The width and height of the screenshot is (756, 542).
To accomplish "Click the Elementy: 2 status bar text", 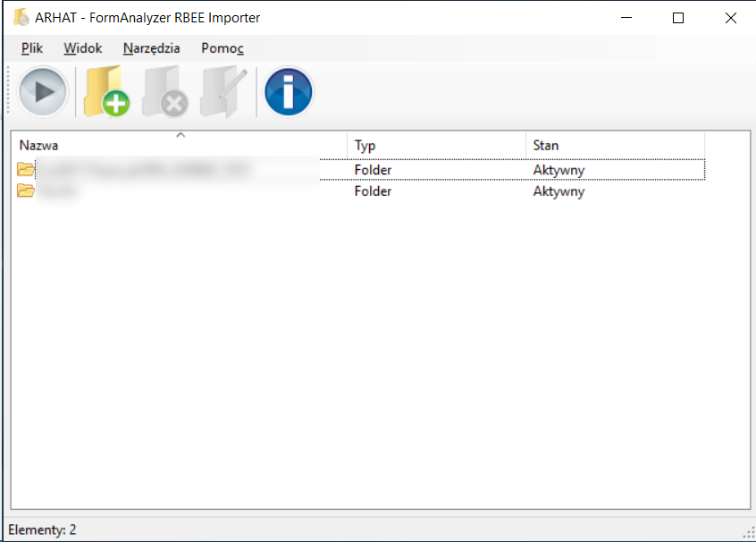I will [x=42, y=530].
